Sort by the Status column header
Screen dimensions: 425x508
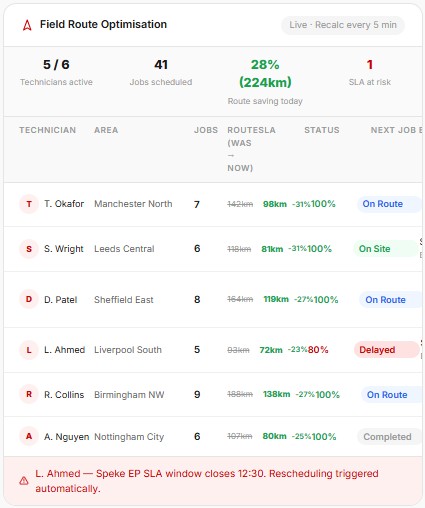[322, 130]
